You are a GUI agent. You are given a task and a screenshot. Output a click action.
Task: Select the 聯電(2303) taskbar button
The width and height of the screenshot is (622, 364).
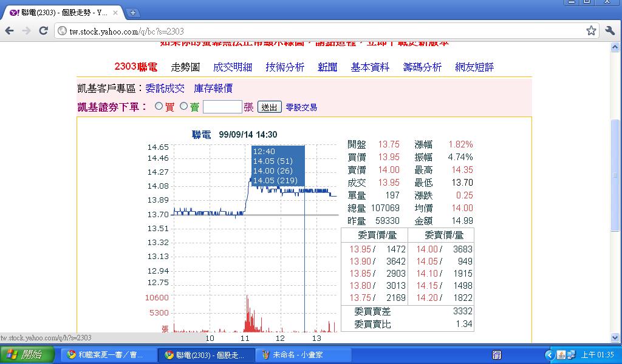(205, 355)
